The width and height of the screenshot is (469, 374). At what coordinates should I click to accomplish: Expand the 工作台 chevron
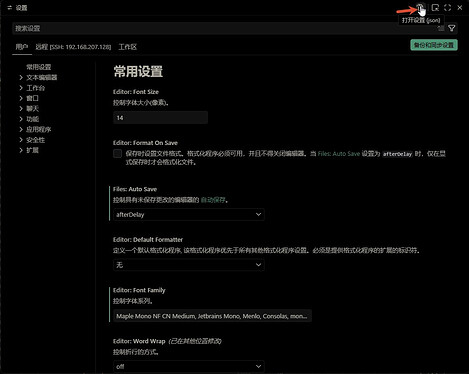21,88
